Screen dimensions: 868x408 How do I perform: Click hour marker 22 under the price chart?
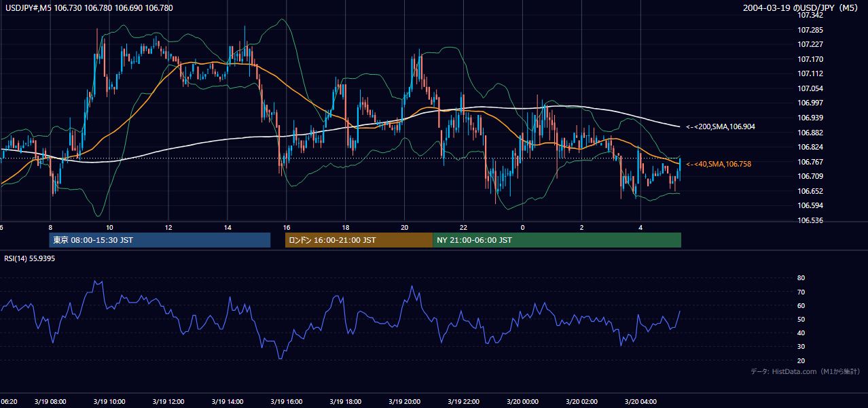(464, 227)
